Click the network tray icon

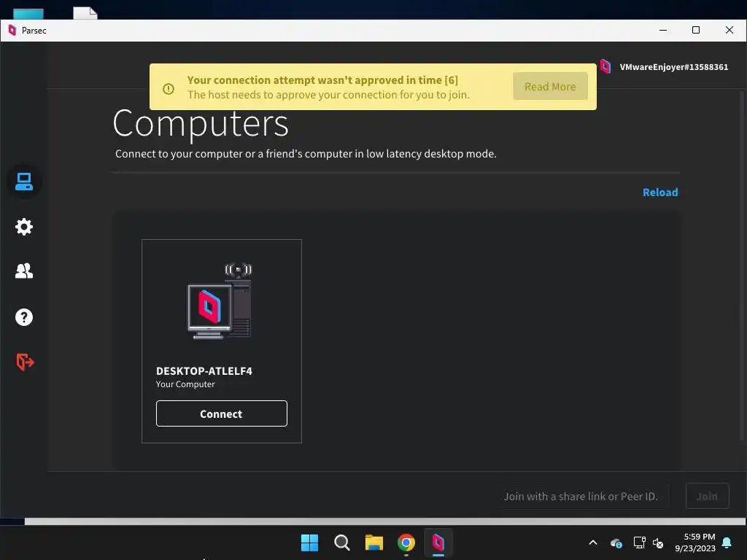pos(639,542)
